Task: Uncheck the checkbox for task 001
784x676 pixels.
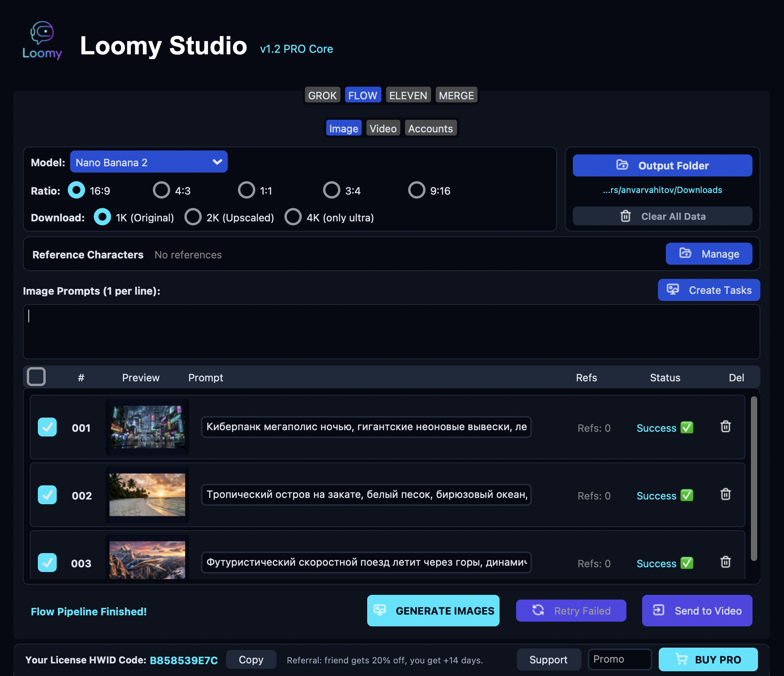Action: tap(47, 427)
